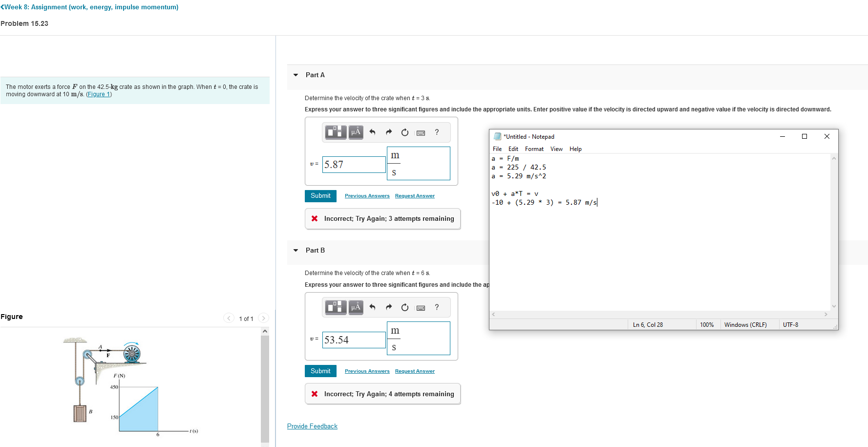Undo in Part B answer toolbar
868x447 pixels.
click(373, 307)
